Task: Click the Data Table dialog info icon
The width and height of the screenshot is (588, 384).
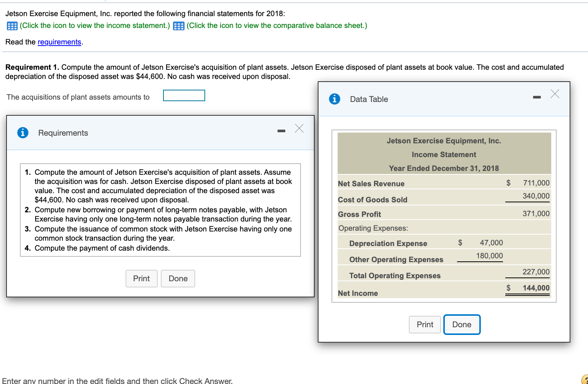Action: tap(335, 99)
